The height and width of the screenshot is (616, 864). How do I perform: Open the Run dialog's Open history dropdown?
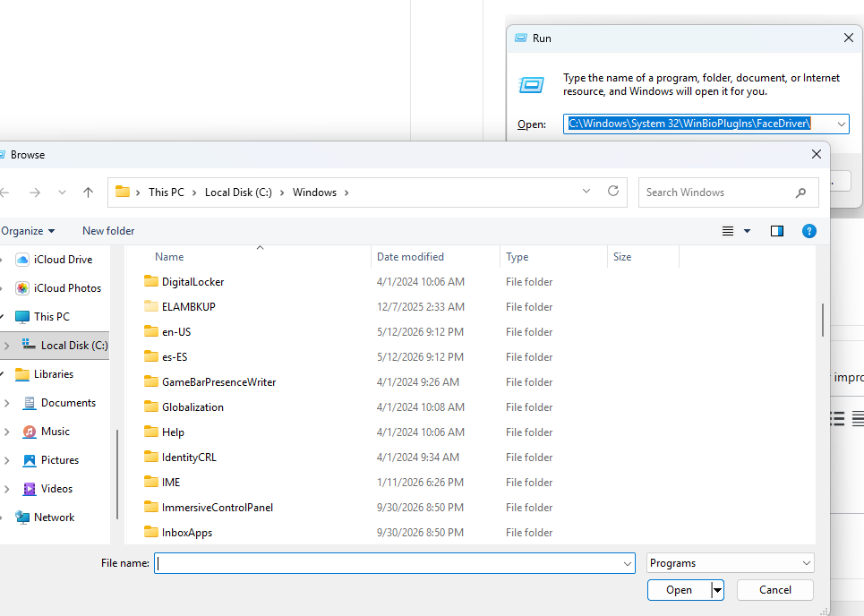(842, 124)
